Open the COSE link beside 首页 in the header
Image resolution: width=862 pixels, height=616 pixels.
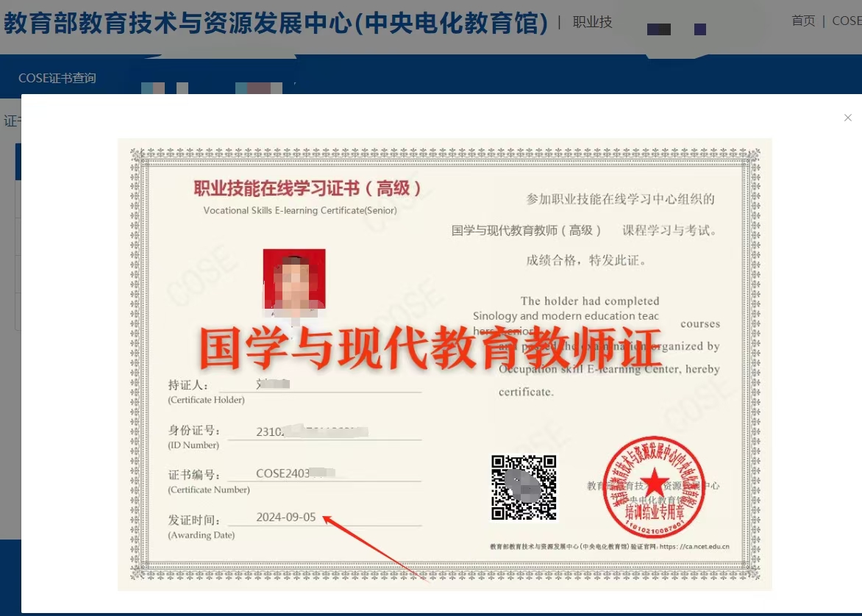(847, 21)
